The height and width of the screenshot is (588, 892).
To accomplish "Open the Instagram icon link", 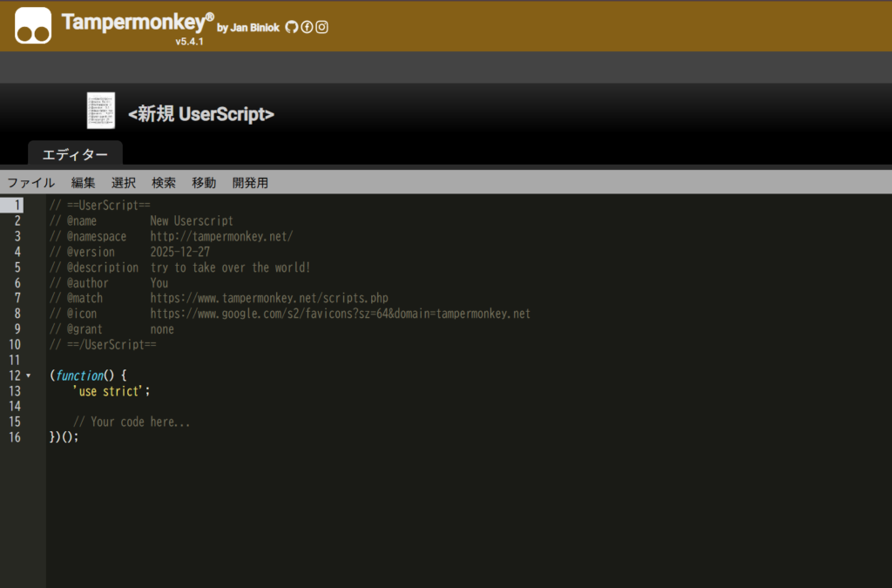I will coord(321,27).
